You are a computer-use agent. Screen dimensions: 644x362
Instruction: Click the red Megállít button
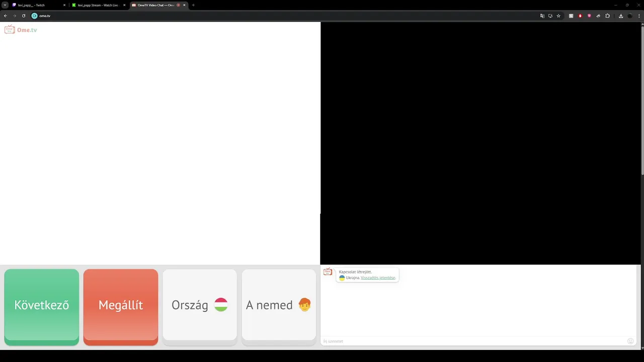(x=121, y=307)
